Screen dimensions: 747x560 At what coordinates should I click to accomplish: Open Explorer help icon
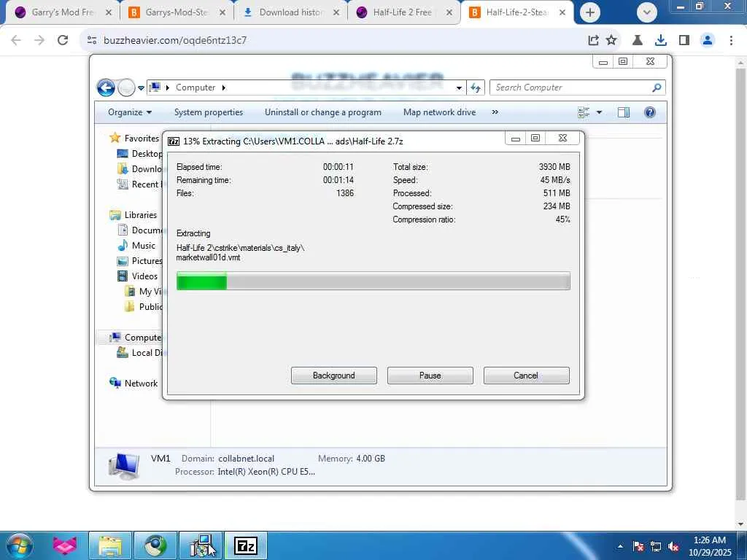650,112
